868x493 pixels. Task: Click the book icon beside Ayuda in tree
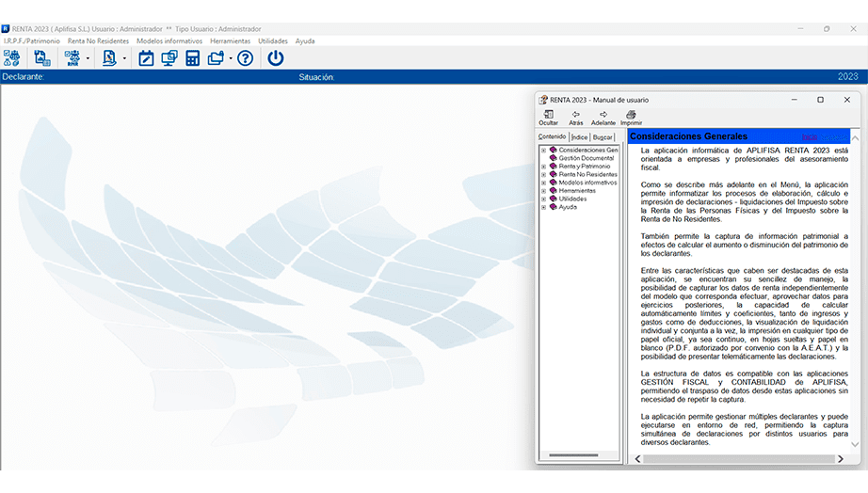coord(553,207)
